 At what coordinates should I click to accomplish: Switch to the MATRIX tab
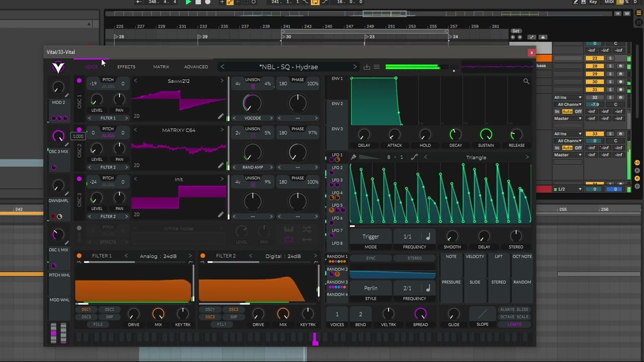(x=161, y=67)
